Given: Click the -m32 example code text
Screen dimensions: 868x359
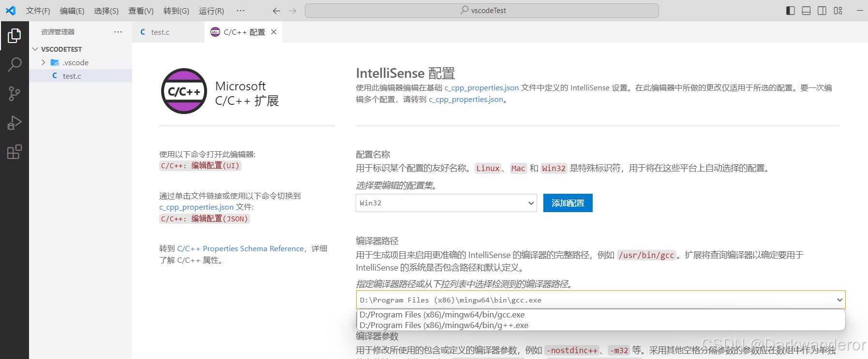Looking at the screenshot, I should click(619, 351).
